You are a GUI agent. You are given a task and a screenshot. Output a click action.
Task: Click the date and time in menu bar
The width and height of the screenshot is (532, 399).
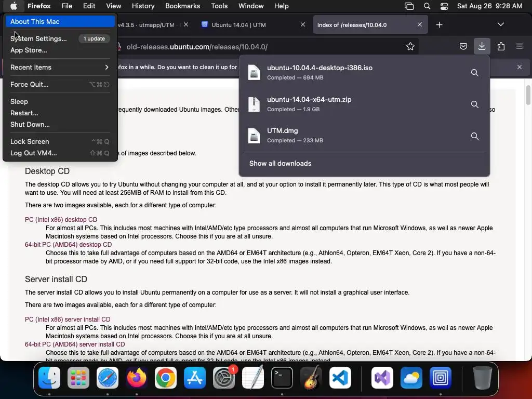click(489, 6)
